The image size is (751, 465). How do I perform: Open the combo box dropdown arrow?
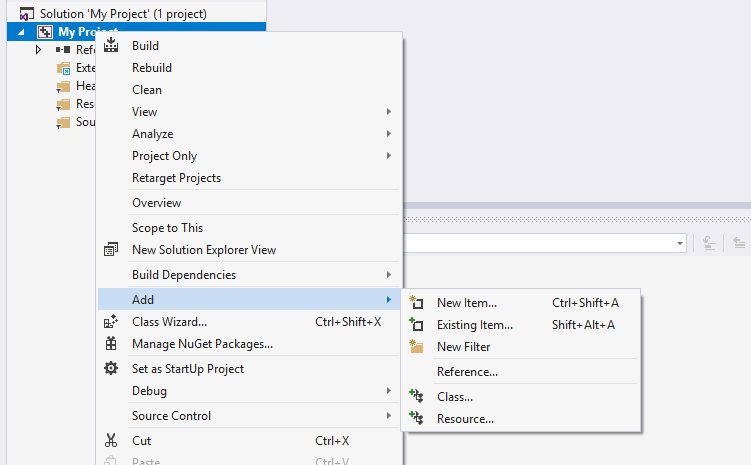click(680, 243)
